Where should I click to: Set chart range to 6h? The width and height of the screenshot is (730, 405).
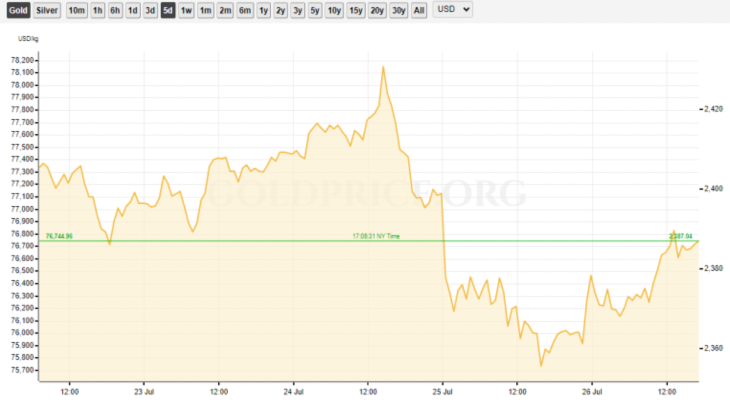click(x=115, y=10)
